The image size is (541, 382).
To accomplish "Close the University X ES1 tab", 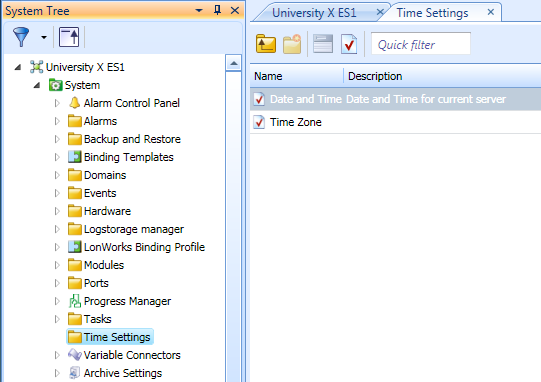I will (x=380, y=12).
